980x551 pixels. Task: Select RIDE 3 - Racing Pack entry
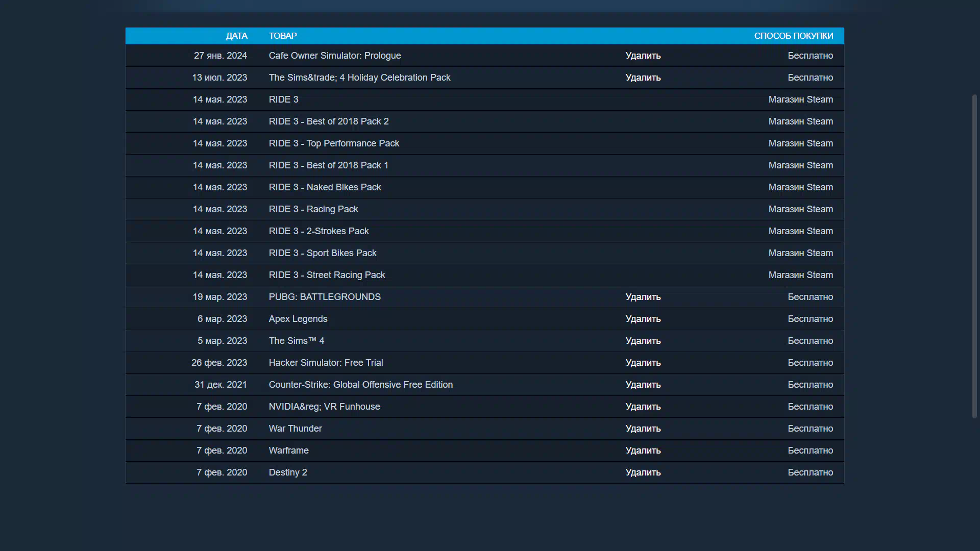313,209
